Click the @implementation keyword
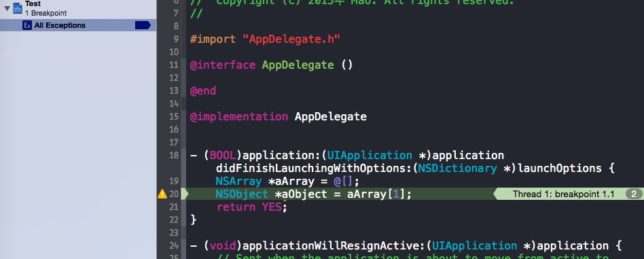Viewport: 644px width, 259px height. pyautogui.click(x=239, y=116)
